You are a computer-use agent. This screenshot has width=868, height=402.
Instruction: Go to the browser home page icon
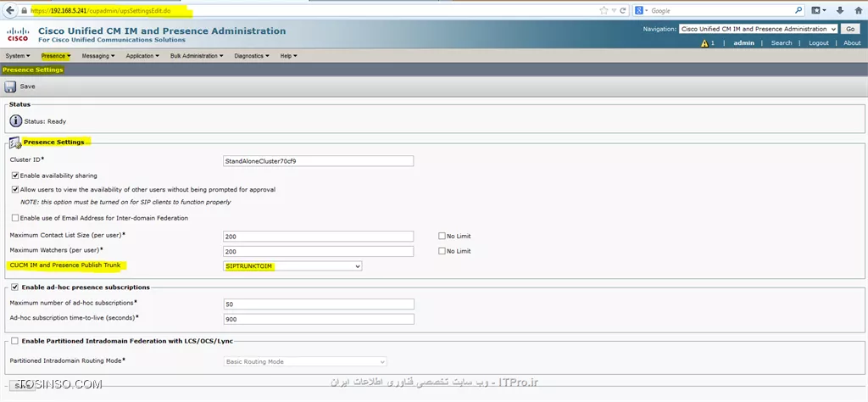(x=858, y=10)
